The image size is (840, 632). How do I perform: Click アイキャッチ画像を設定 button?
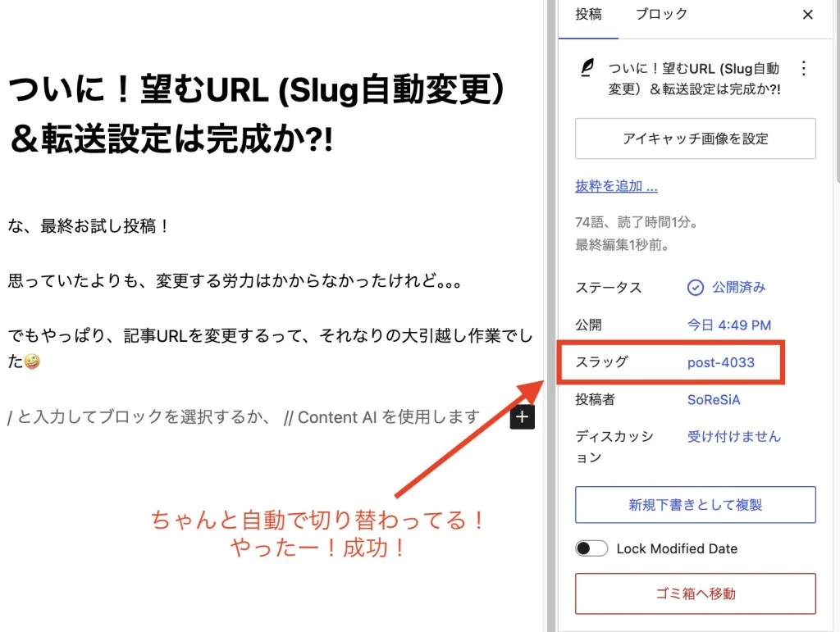click(696, 139)
